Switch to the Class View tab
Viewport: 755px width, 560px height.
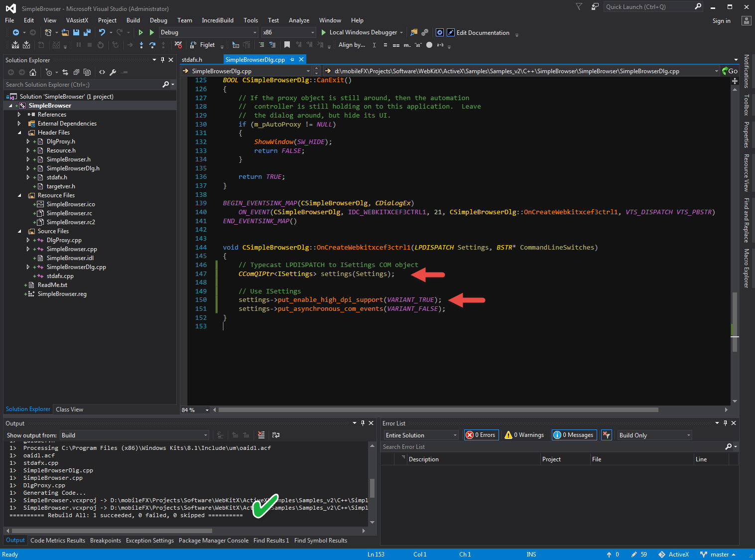[70, 410]
